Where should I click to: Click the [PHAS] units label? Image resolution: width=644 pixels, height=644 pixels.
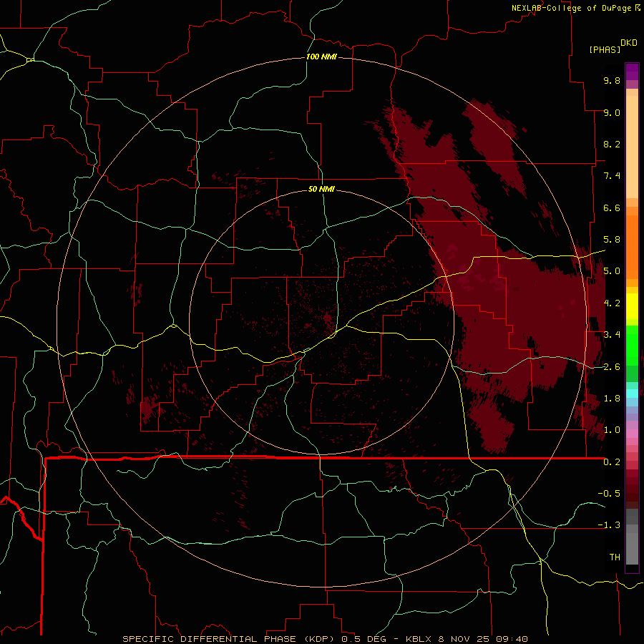click(605, 49)
